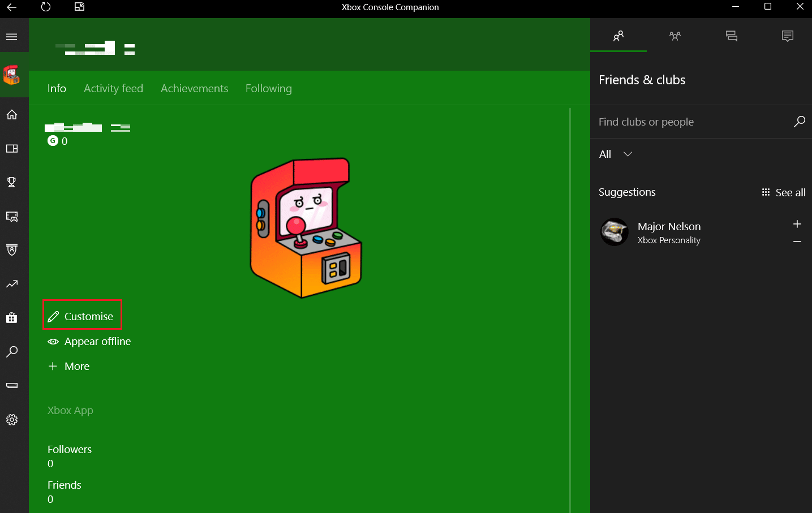Open the Achievements profile tab
Viewport: 812px width, 513px height.
195,88
